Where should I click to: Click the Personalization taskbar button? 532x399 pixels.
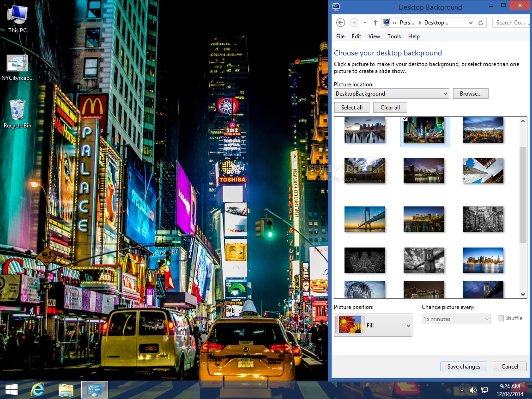click(95, 389)
